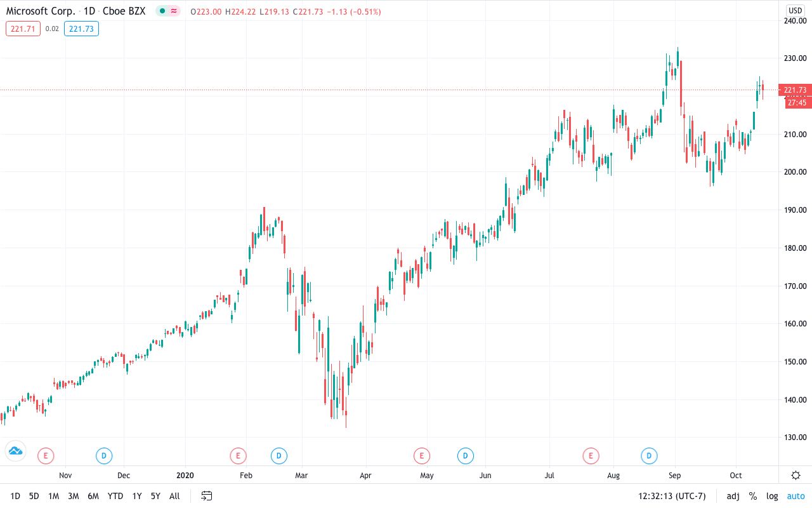Click the blue 221.73 buy price button
This screenshot has height=508, width=812.
pos(81,29)
